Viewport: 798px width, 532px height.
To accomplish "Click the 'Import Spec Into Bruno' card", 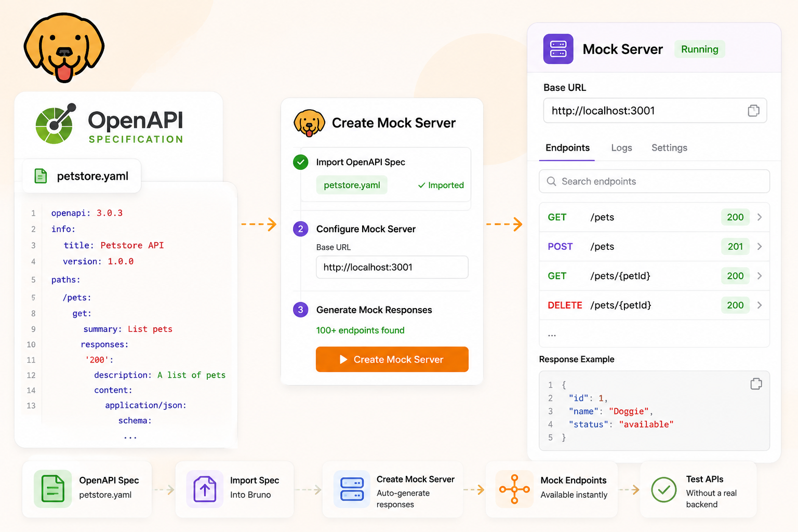I will (x=235, y=489).
